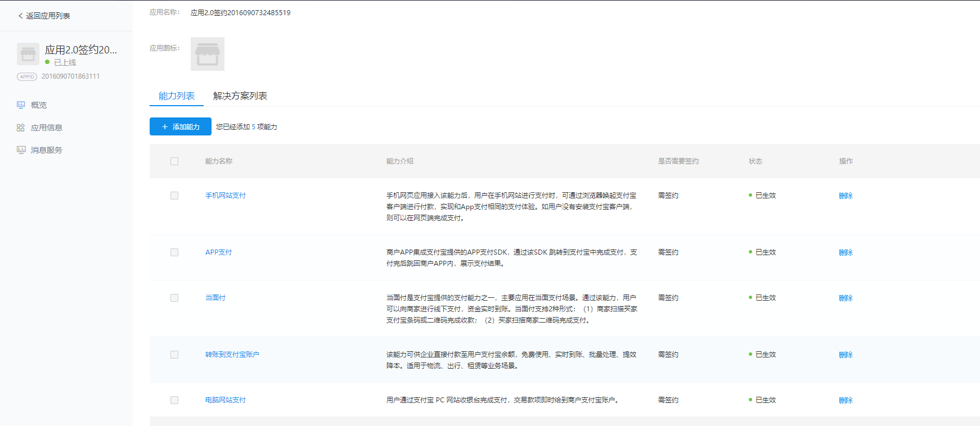Image resolution: width=980 pixels, height=426 pixels.
Task: Delete the 电脑网站支付 capability
Action: [846, 400]
